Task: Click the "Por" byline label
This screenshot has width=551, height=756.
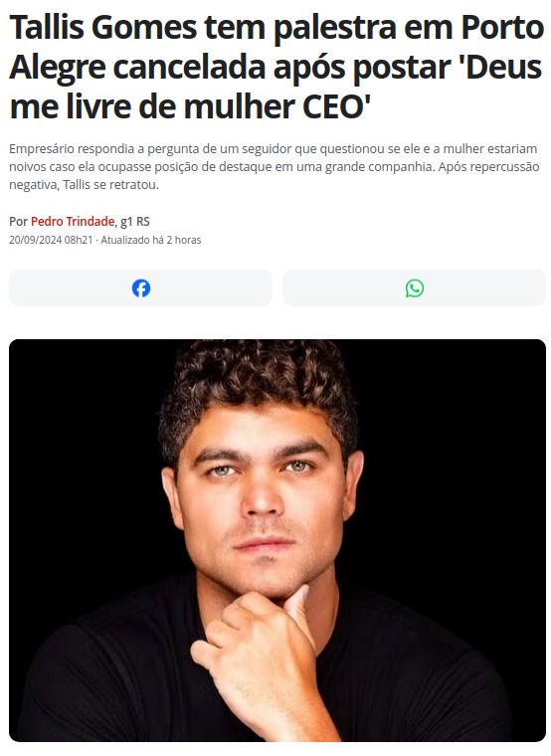Action: pyautogui.click(x=18, y=222)
